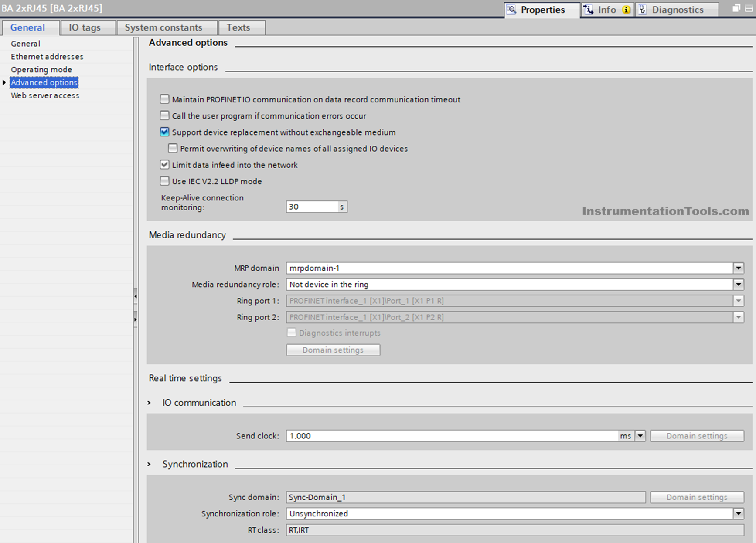Click the Send clock value field

tap(452, 436)
